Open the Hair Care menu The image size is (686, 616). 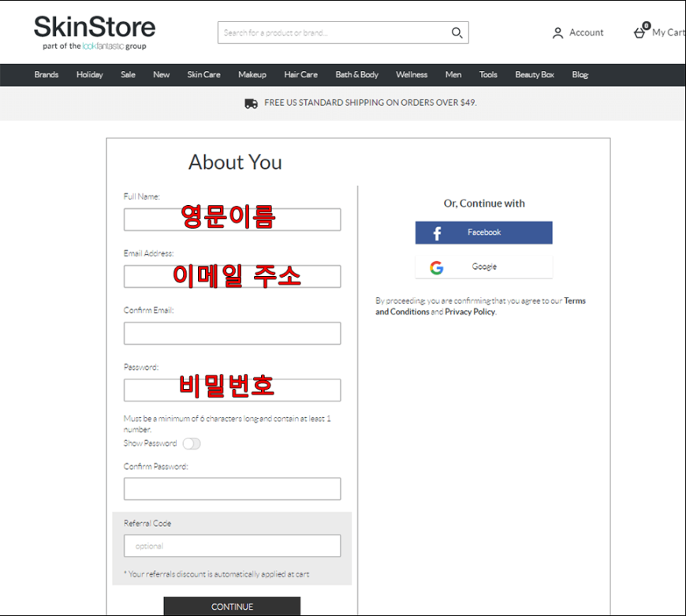click(x=301, y=75)
